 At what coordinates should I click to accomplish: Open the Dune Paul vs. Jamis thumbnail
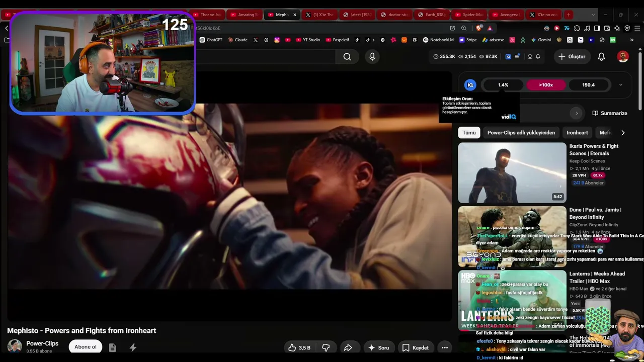[512, 236]
